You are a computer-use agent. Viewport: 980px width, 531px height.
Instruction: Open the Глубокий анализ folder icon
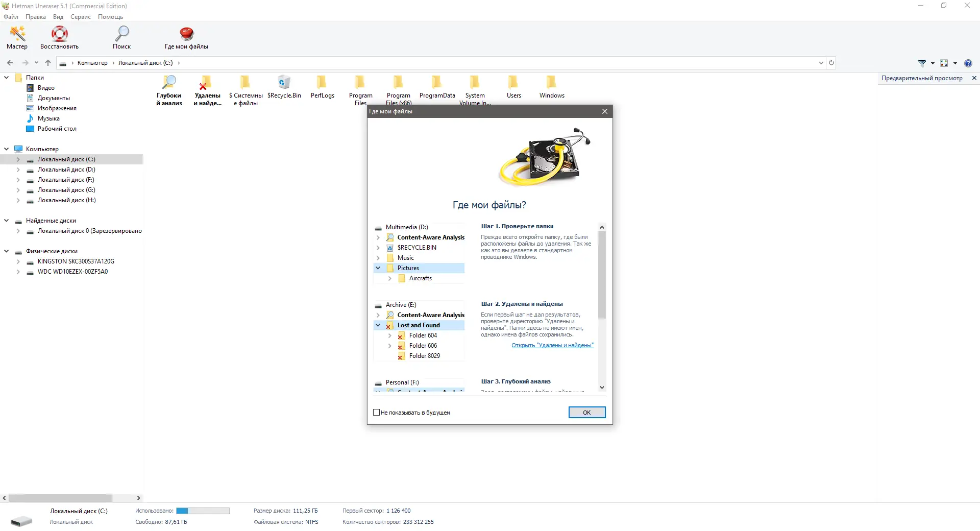coord(168,82)
